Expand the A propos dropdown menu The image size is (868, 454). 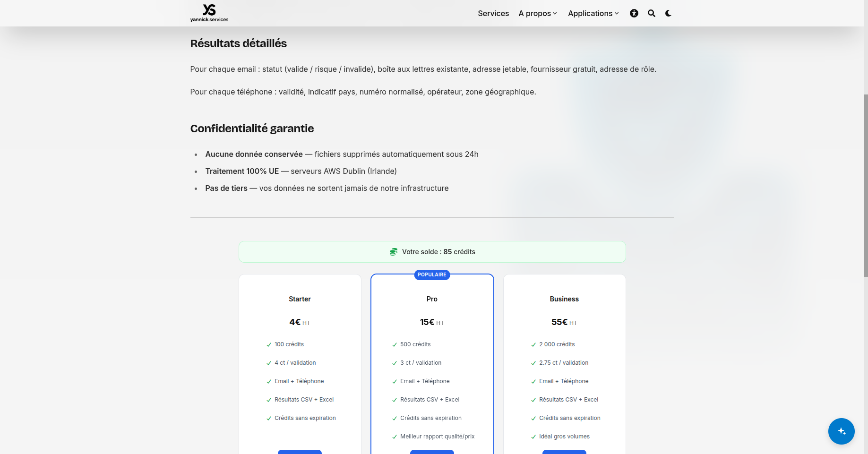[x=538, y=13]
